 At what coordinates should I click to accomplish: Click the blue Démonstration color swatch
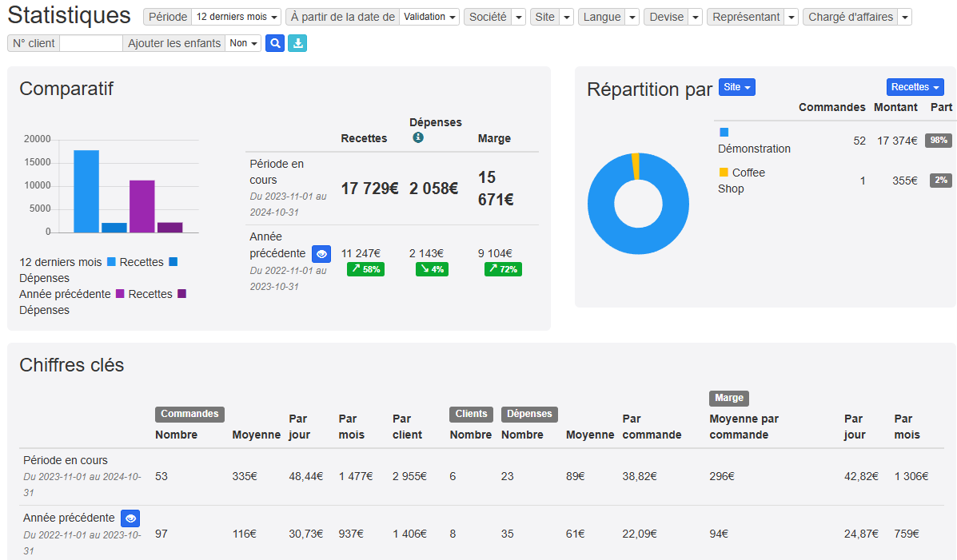click(724, 133)
